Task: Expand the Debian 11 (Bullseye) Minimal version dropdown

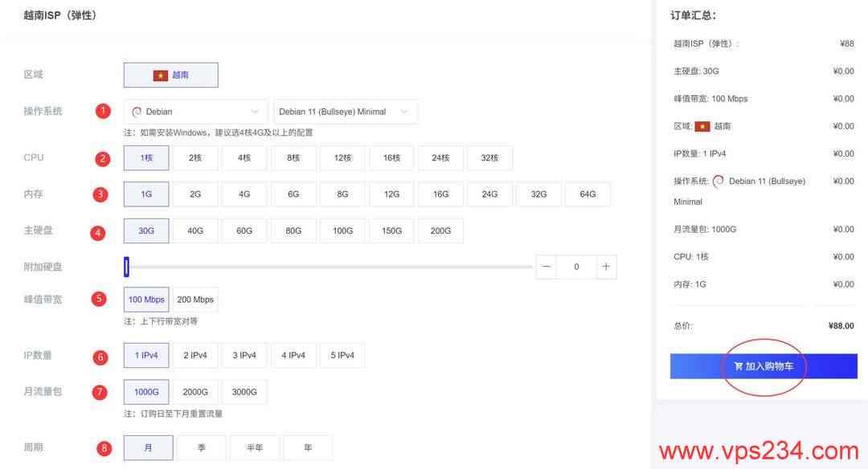Action: (345, 112)
